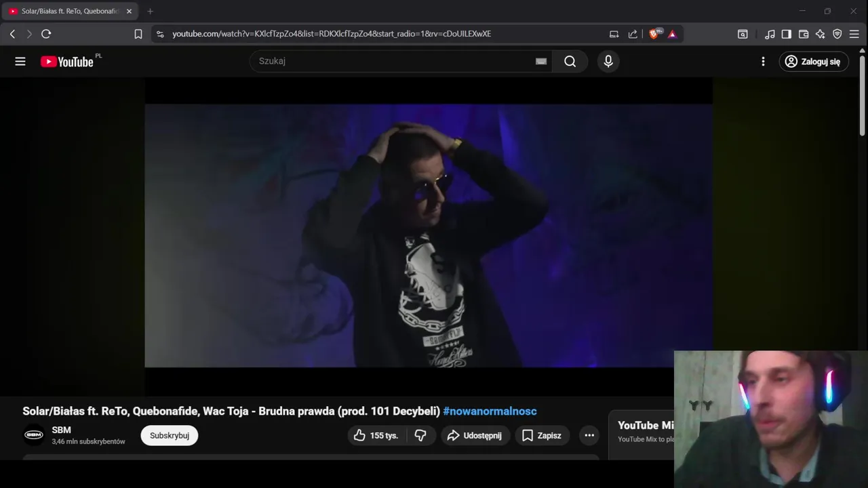The height and width of the screenshot is (488, 868).
Task: Start voice search with the microphone
Action: [x=608, y=62]
